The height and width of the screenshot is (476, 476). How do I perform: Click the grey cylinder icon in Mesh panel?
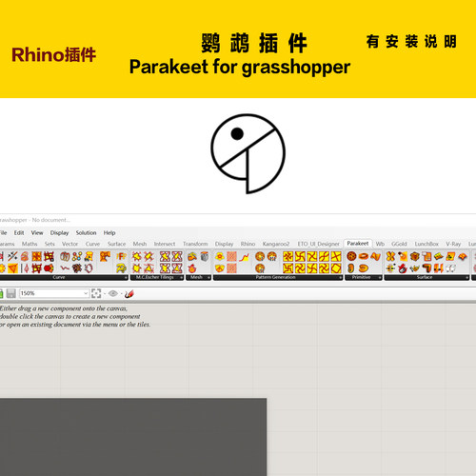coord(205,256)
